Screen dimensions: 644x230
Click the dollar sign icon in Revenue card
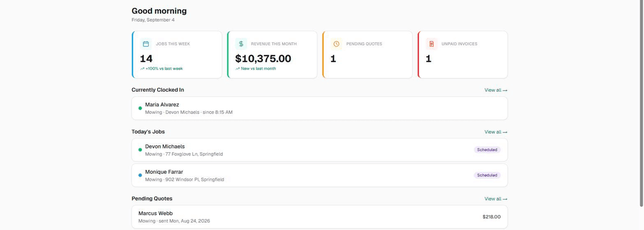241,44
